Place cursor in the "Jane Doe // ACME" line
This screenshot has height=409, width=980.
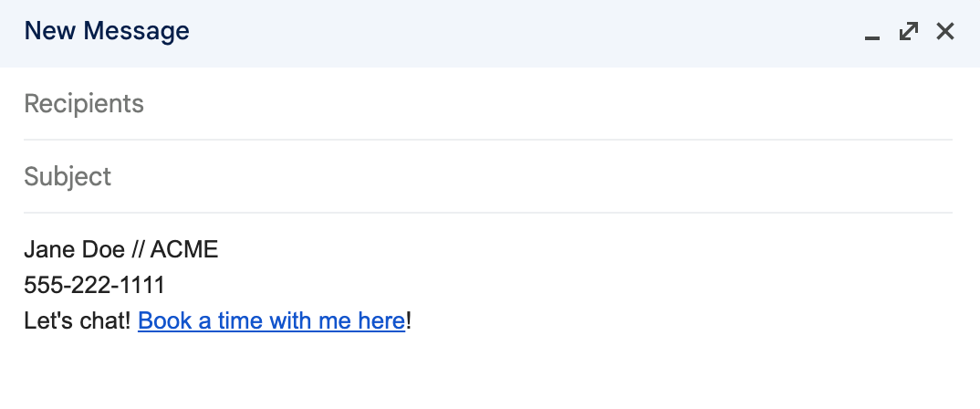(x=120, y=249)
